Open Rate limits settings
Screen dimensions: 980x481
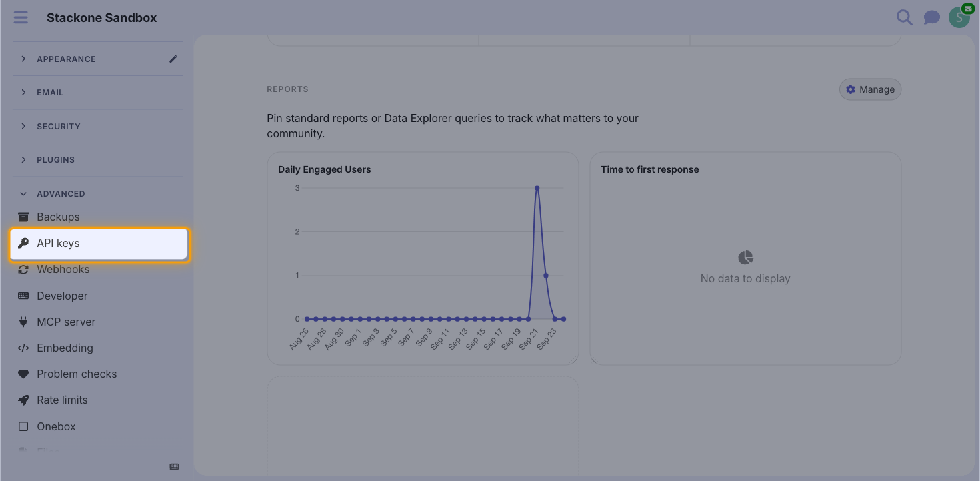pyautogui.click(x=98, y=400)
